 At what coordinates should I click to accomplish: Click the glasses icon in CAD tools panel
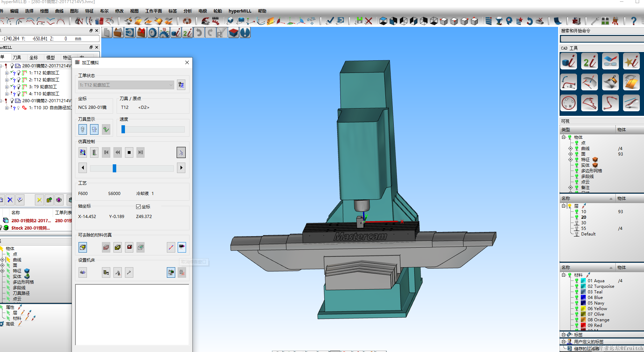[x=610, y=61]
